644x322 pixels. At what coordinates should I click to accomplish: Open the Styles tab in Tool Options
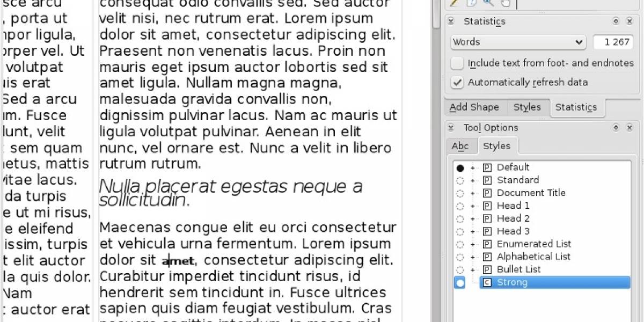click(497, 146)
